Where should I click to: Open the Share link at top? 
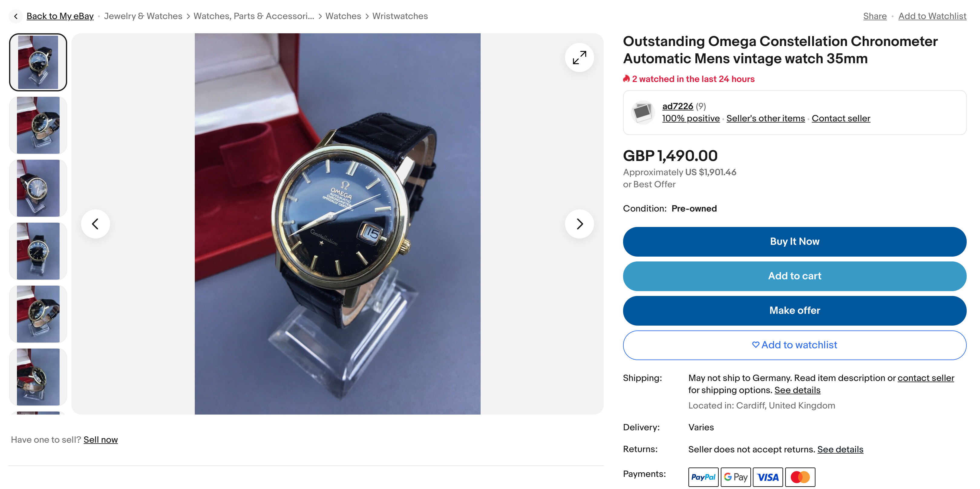pos(875,16)
